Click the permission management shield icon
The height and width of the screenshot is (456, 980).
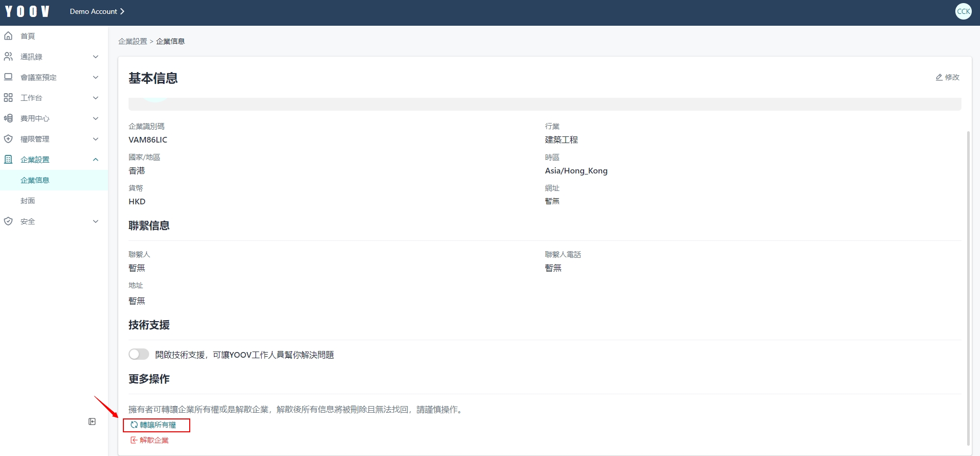[8, 139]
